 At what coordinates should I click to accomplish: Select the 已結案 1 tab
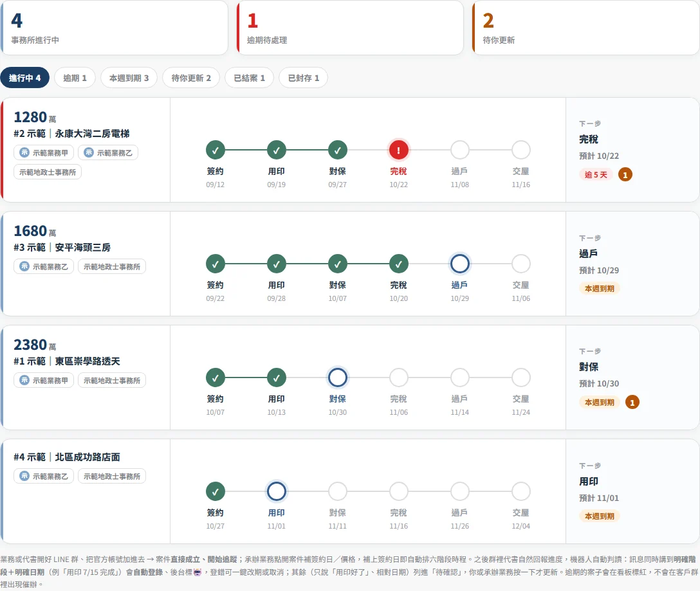249,78
